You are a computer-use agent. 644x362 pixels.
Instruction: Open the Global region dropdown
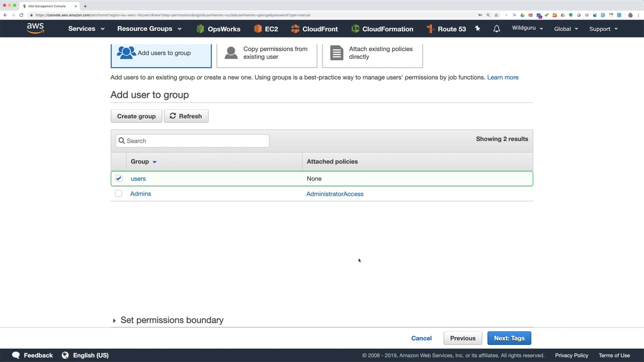(566, 29)
